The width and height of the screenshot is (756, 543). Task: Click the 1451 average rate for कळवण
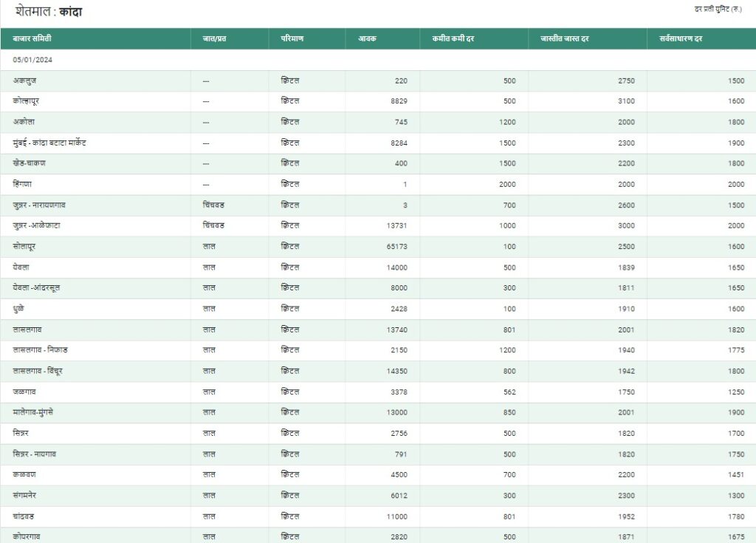735,474
